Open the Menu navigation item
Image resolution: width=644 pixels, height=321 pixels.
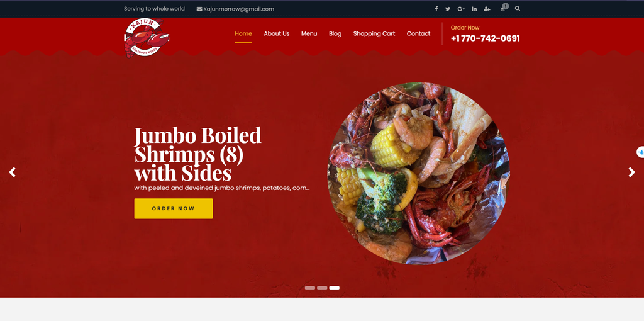click(x=309, y=34)
